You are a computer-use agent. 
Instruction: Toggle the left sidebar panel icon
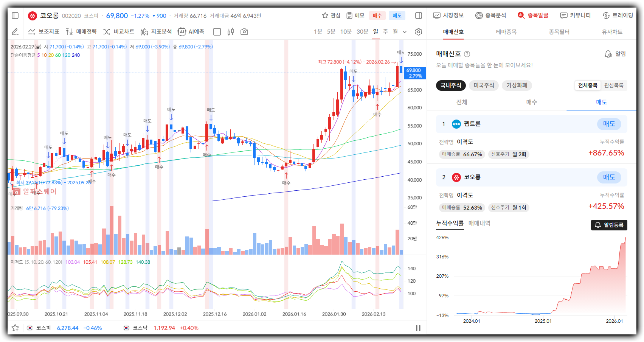tap(15, 16)
